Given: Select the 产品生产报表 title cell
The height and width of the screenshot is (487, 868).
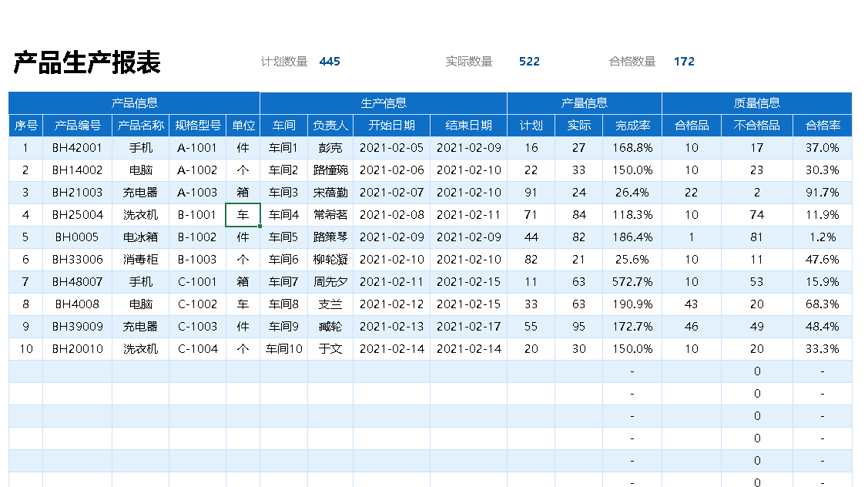Looking at the screenshot, I should pos(86,63).
